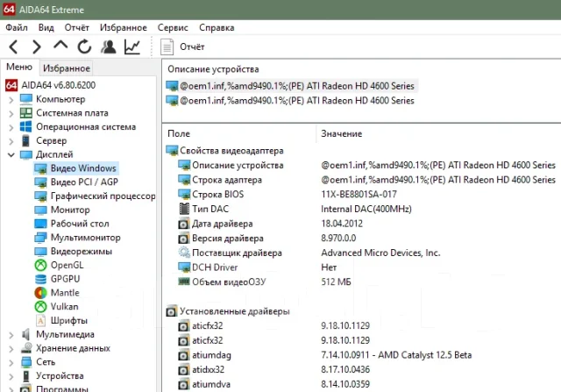Click the Отчёт report button in the toolbar
Viewport: 561px width, 392px height.
(x=182, y=46)
